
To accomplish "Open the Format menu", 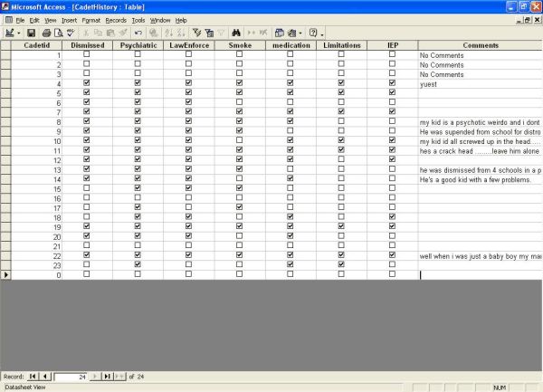I will tap(91, 21).
